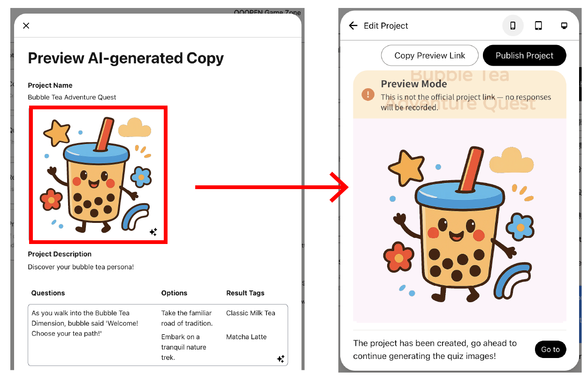This screenshot has width=588, height=381.
Task: Select option 'Take the familiar road of tradition'
Action: 187,318
